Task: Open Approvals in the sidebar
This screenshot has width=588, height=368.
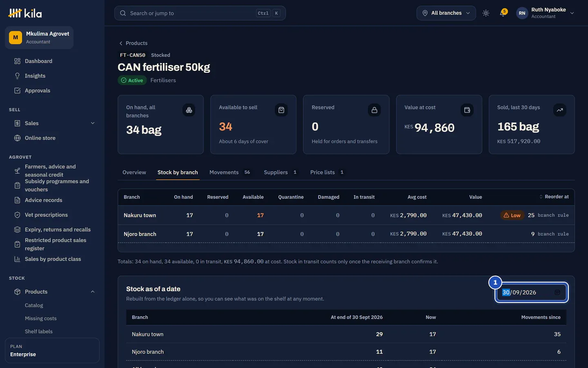Action: point(52,91)
